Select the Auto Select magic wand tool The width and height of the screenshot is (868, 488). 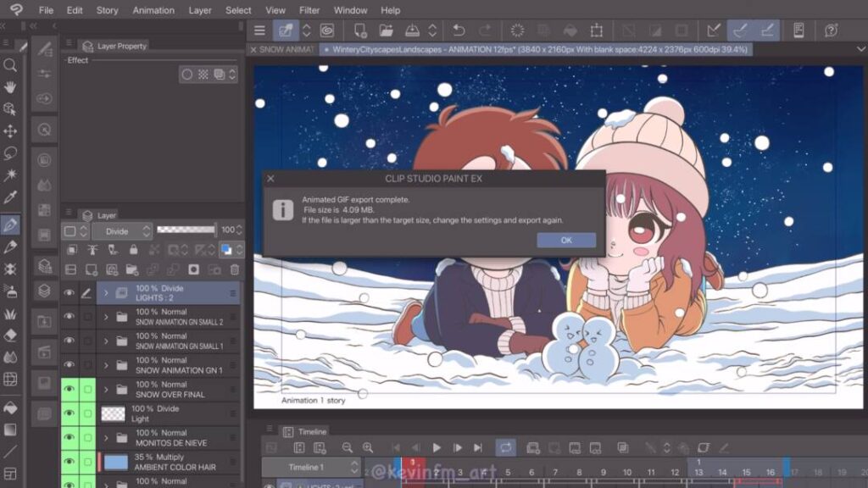(10, 175)
